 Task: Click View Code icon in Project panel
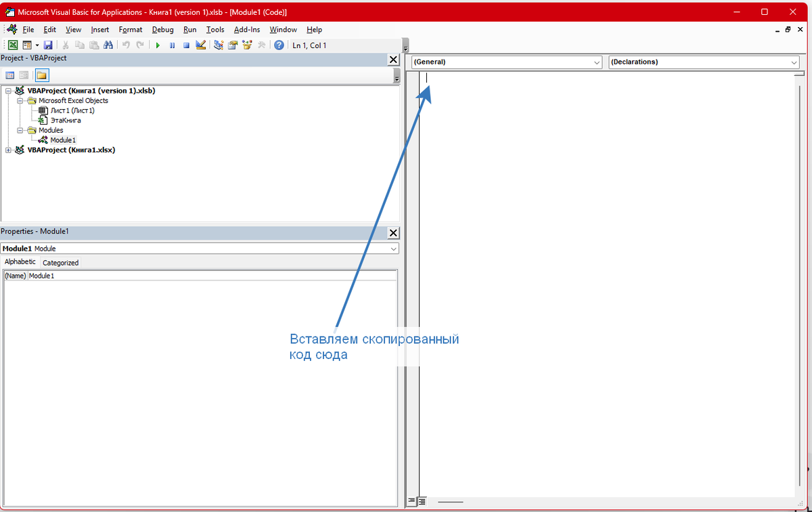click(10, 75)
